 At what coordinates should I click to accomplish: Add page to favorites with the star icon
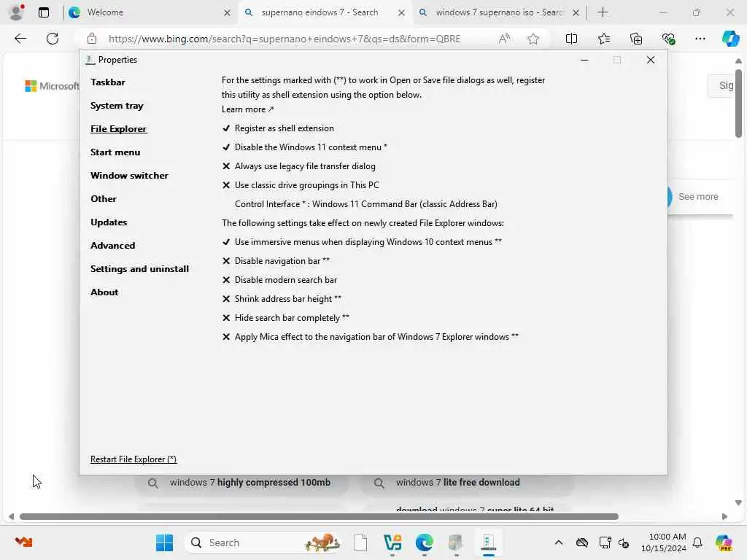tap(533, 39)
